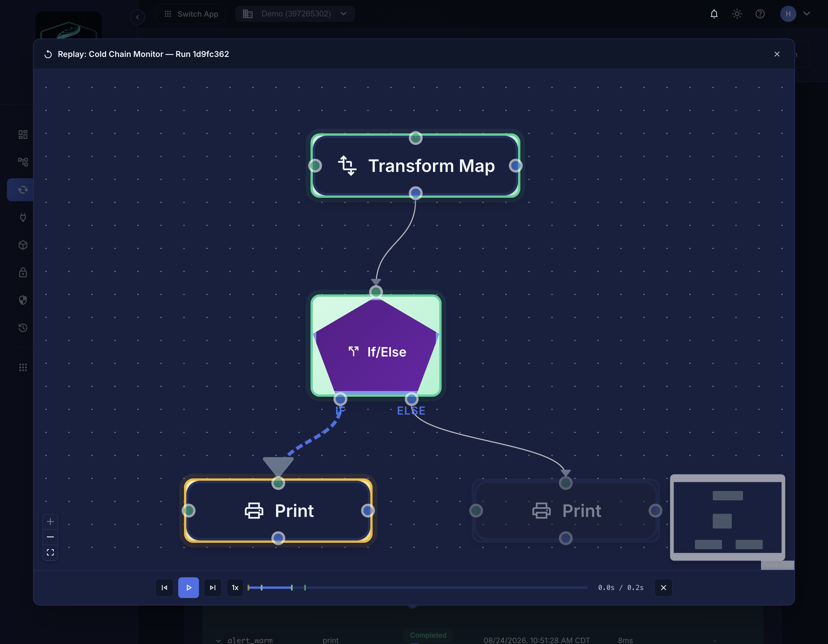Select the If/Else pentagon node
828x644 pixels.
376,346
